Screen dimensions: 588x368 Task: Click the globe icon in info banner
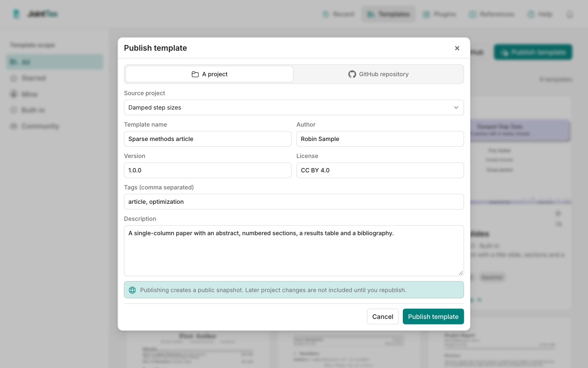click(132, 290)
